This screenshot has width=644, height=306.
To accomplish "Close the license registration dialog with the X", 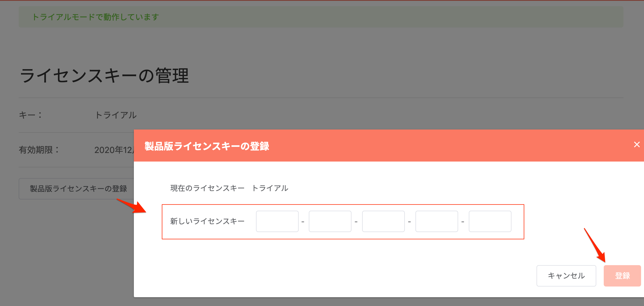I will tap(637, 144).
